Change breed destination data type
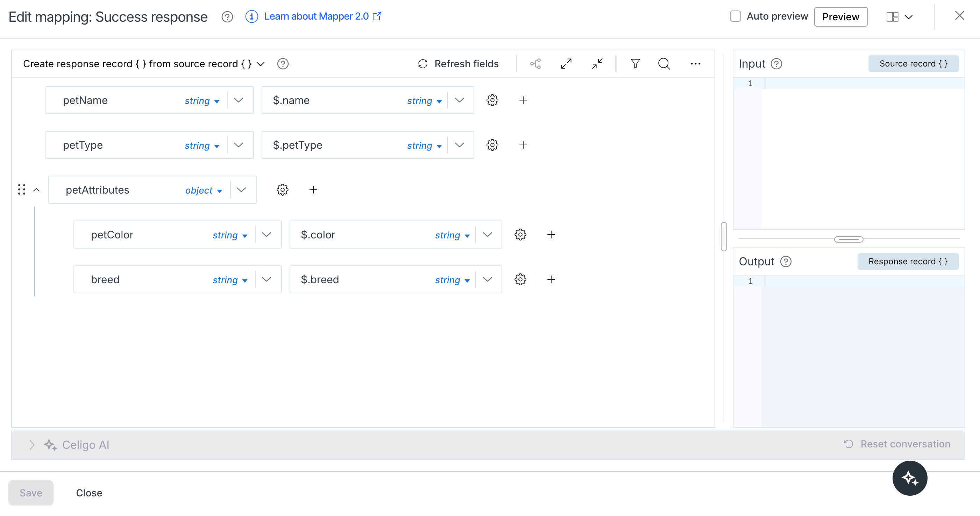 [230, 280]
